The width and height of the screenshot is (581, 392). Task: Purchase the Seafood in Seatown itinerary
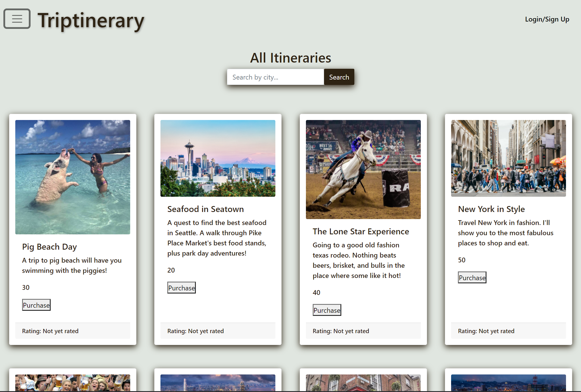pyautogui.click(x=181, y=288)
